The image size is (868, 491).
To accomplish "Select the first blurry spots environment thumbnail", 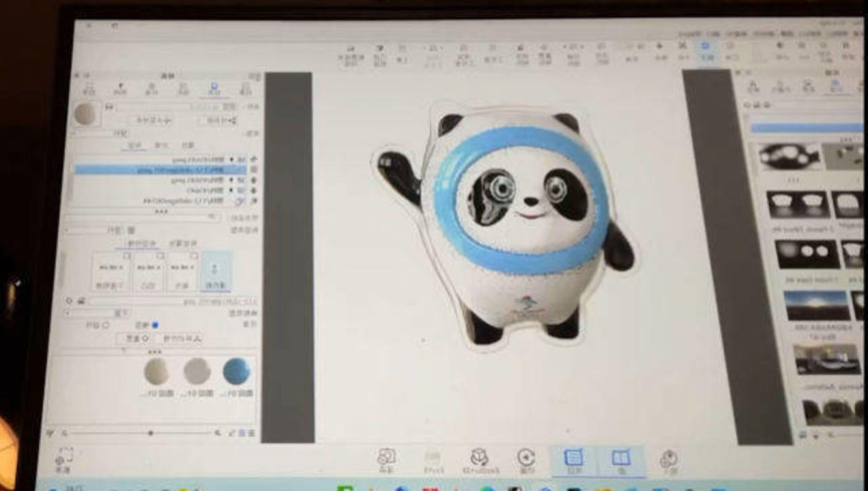I will coord(788,156).
